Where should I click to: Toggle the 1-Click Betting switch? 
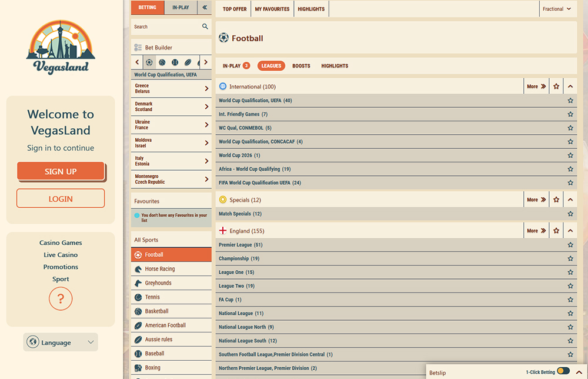click(x=563, y=371)
